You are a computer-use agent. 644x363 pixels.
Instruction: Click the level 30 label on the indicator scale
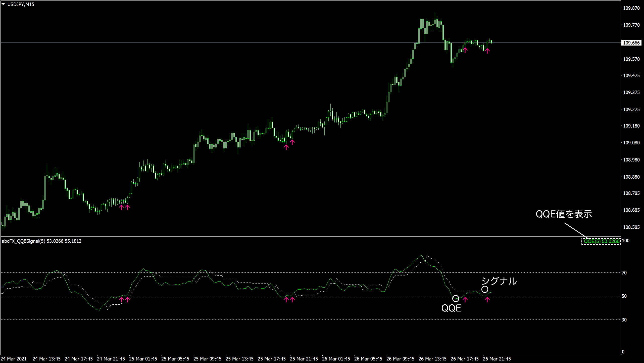pos(624,320)
